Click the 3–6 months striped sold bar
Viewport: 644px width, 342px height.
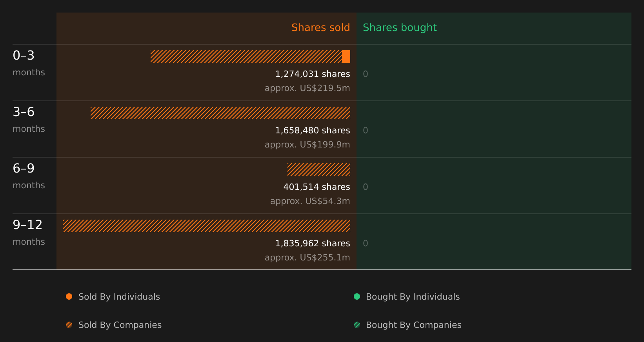pos(220,113)
